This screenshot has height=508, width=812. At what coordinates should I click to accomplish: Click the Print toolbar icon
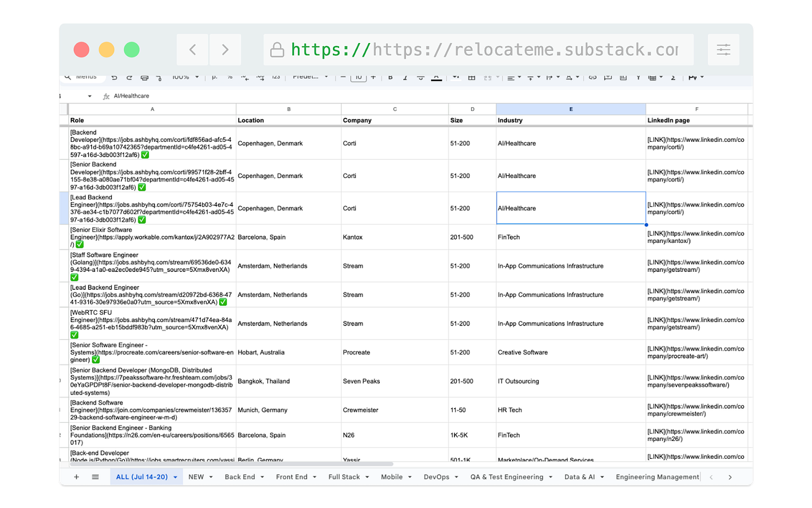144,78
